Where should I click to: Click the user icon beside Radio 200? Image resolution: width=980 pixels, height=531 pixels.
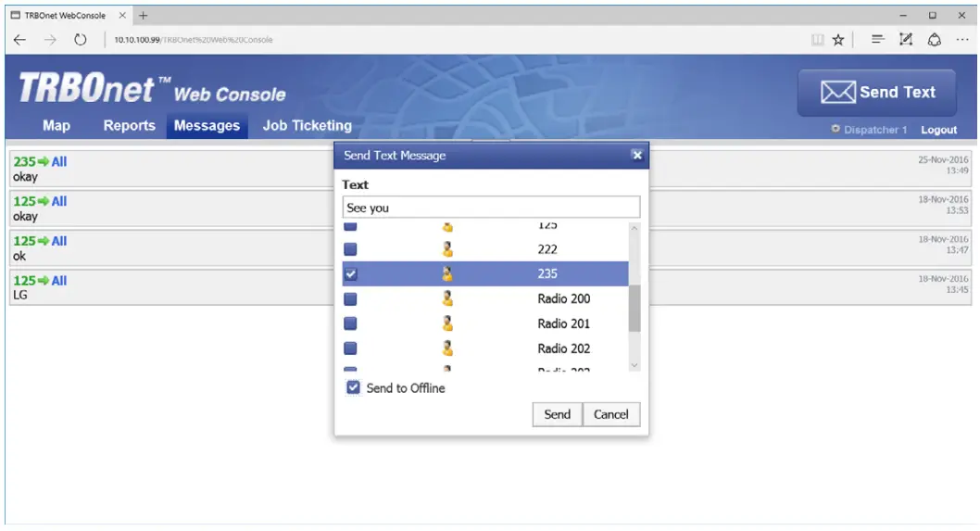[x=447, y=298]
